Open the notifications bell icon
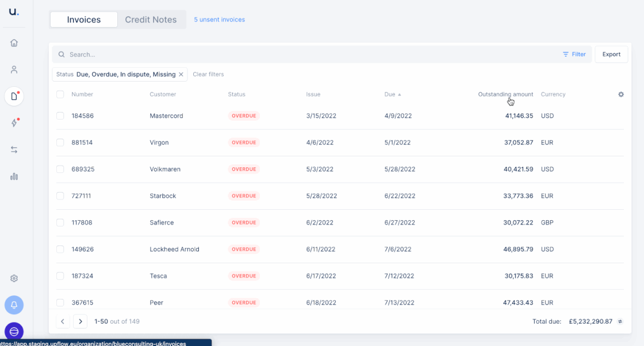The width and height of the screenshot is (644, 346). click(14, 305)
